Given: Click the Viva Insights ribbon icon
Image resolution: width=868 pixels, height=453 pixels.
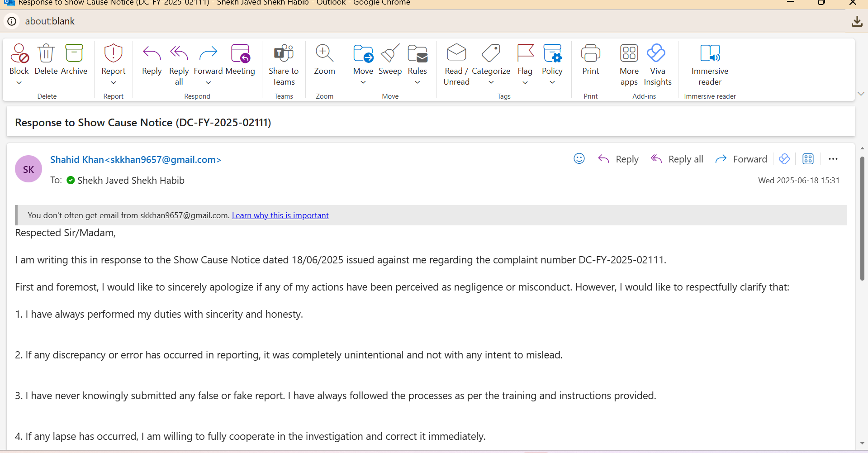Looking at the screenshot, I should click(656, 54).
